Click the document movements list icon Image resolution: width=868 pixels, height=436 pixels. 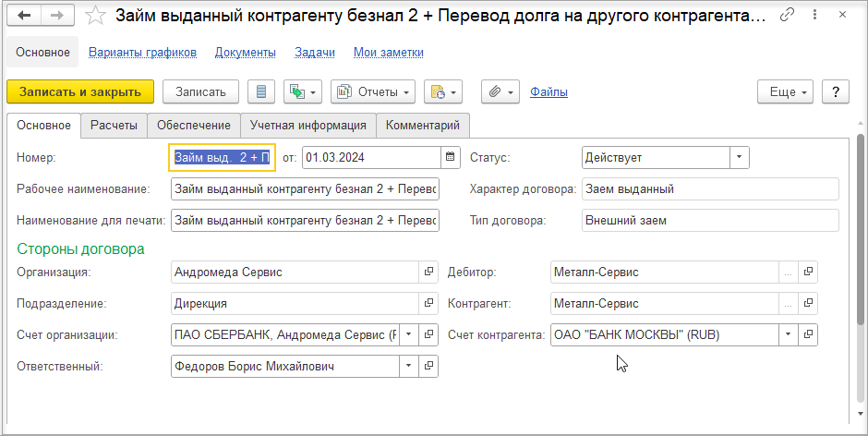pos(261,92)
